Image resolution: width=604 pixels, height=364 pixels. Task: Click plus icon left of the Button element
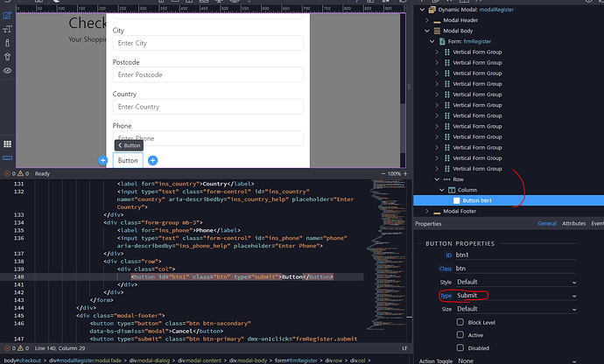tap(103, 160)
